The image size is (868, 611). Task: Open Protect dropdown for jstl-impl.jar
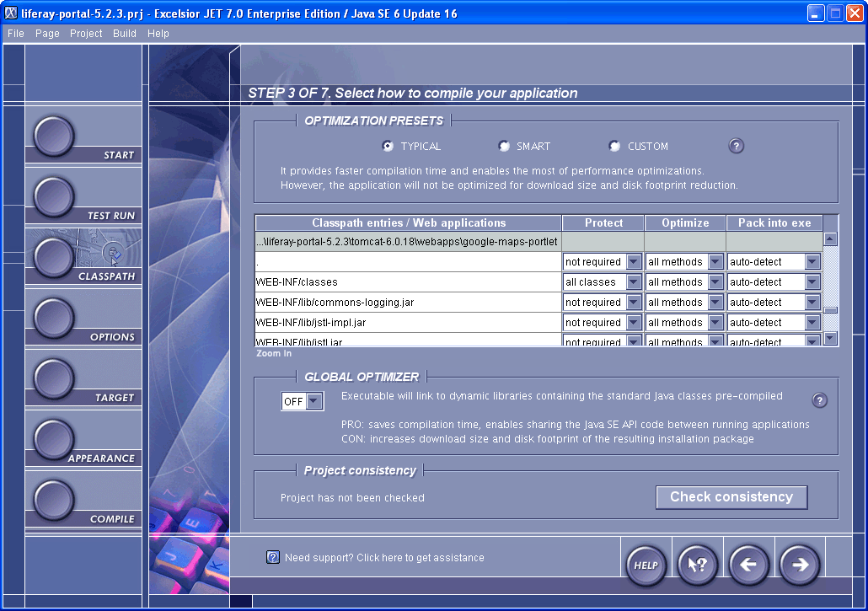coord(634,323)
